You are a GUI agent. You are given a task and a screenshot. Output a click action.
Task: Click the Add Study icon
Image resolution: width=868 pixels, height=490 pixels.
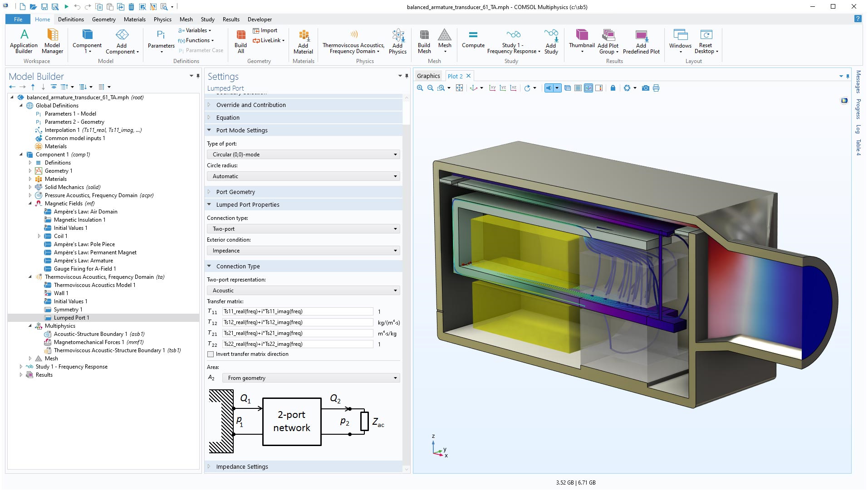click(x=551, y=41)
